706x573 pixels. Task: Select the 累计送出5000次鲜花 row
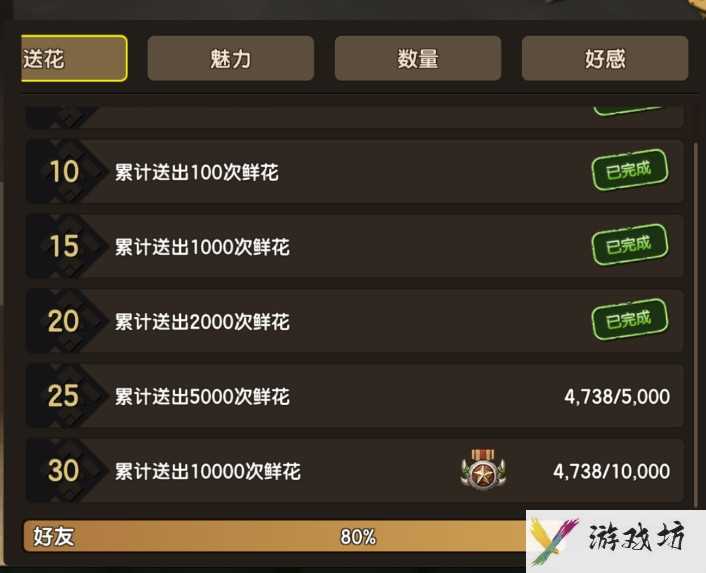[x=355, y=396]
